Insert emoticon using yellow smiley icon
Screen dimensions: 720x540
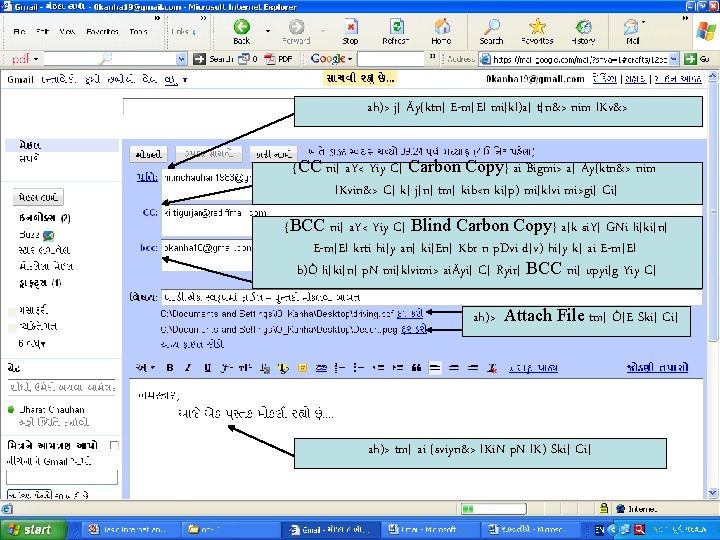pos(302,367)
